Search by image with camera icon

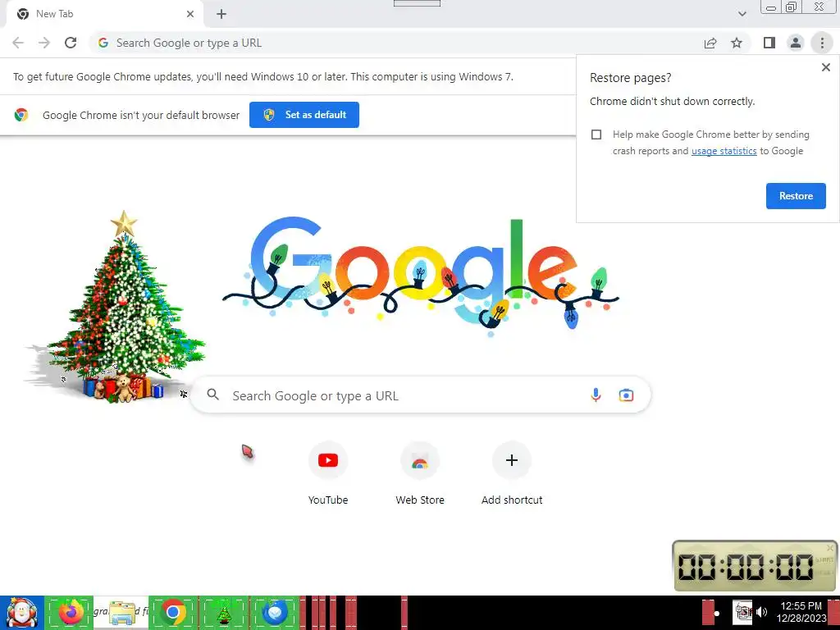tap(626, 395)
